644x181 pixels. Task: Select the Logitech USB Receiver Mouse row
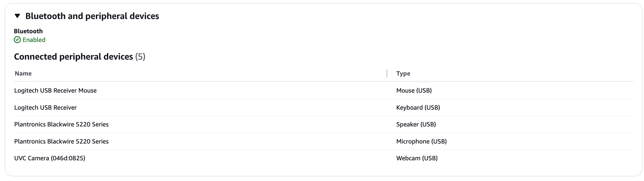tap(55, 90)
